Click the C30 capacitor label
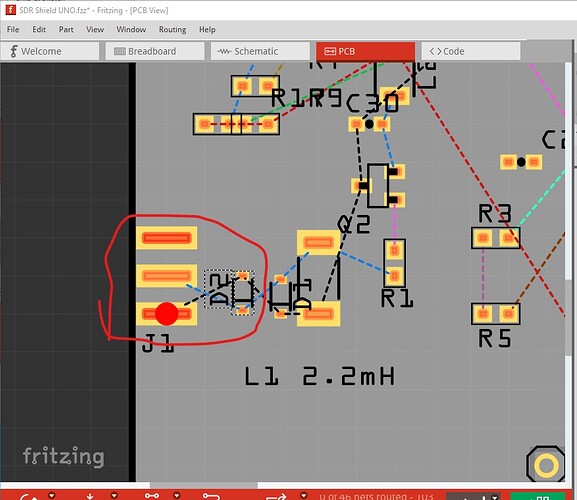The width and height of the screenshot is (577, 500). click(x=372, y=103)
